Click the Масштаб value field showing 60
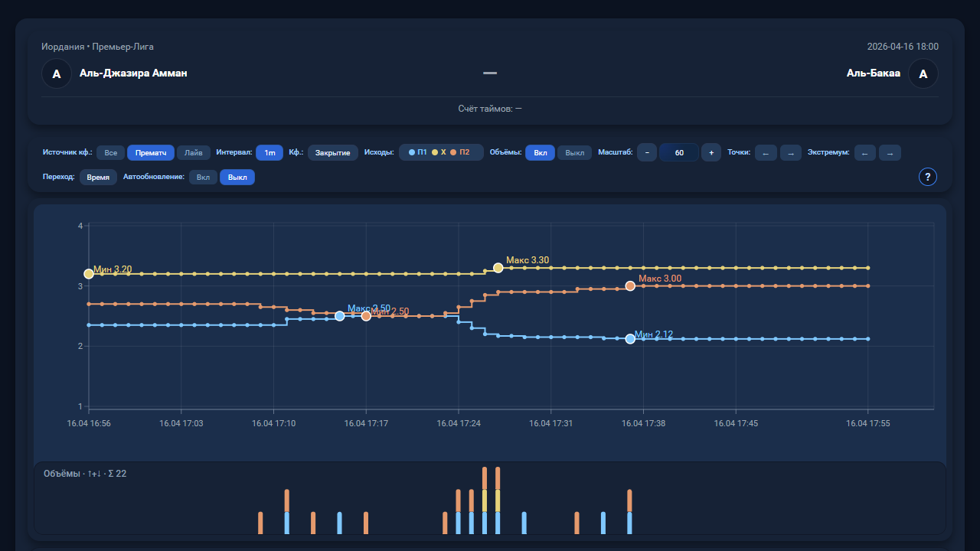Screen dimensions: 980x551 point(679,153)
